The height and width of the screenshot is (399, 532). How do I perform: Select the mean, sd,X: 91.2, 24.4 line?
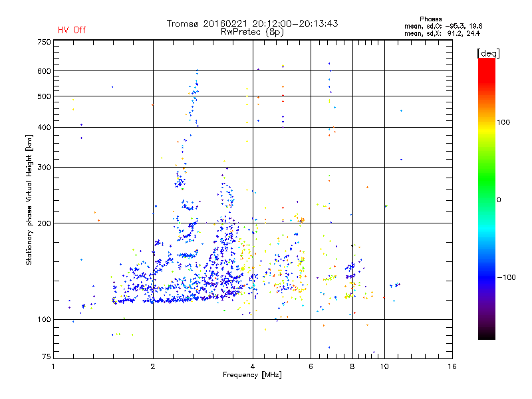pos(442,34)
